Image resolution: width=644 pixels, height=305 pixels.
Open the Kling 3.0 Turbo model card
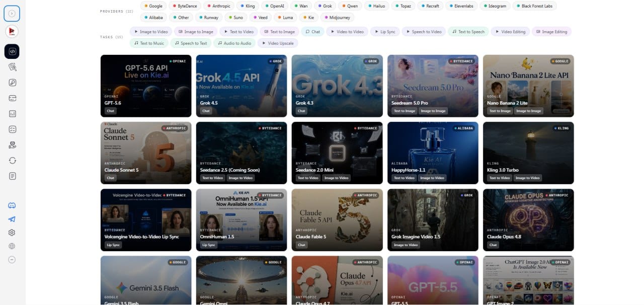(x=528, y=152)
